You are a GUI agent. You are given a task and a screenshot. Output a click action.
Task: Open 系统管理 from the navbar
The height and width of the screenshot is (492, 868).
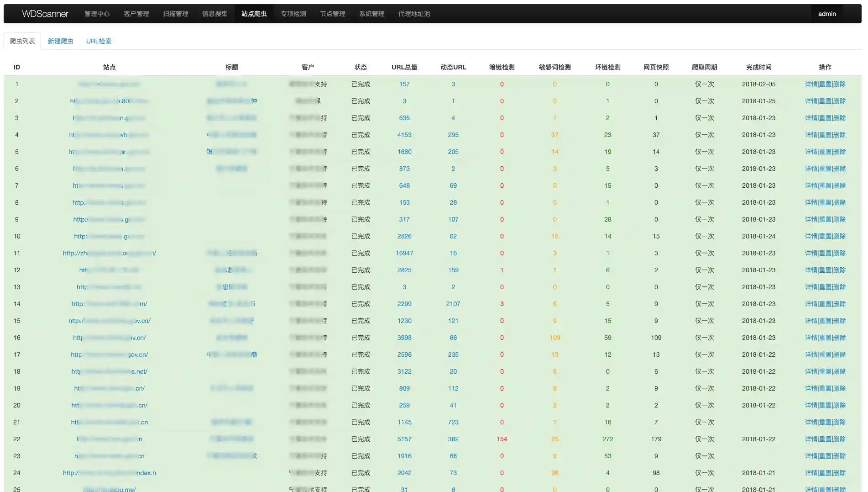point(371,14)
